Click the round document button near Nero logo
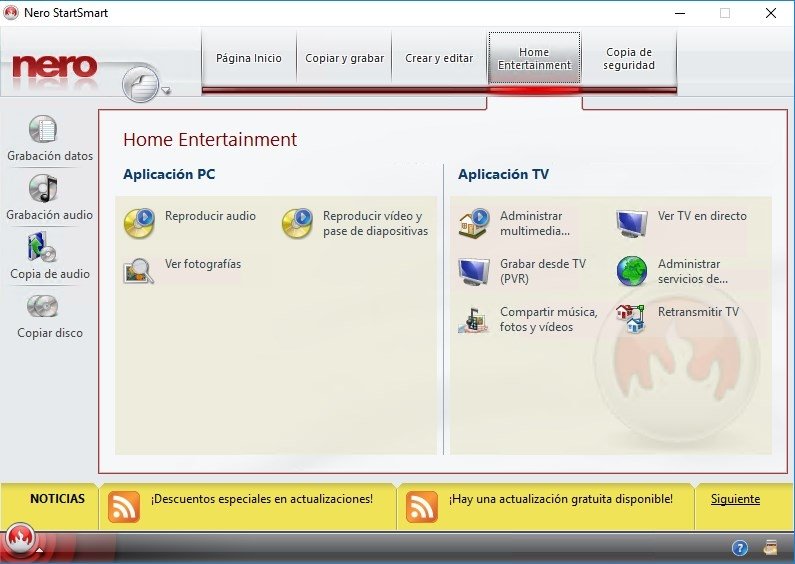This screenshot has width=795, height=564. coord(140,84)
